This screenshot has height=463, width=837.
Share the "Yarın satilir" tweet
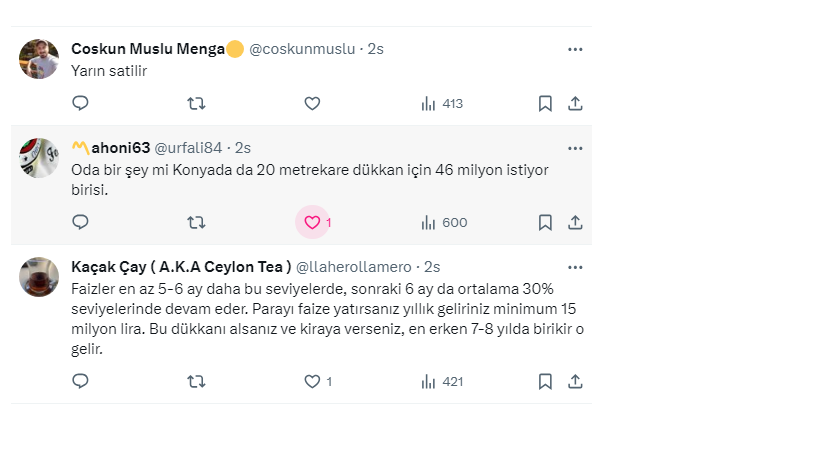(575, 103)
